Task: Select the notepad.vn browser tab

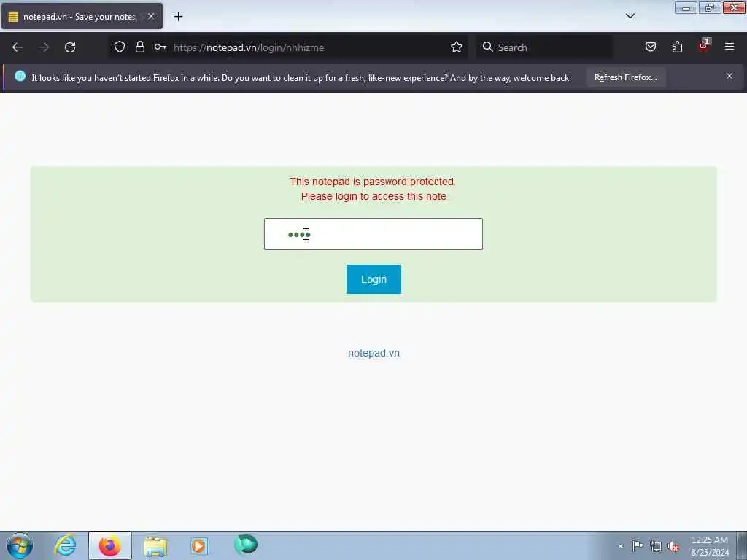Action: 82,16
